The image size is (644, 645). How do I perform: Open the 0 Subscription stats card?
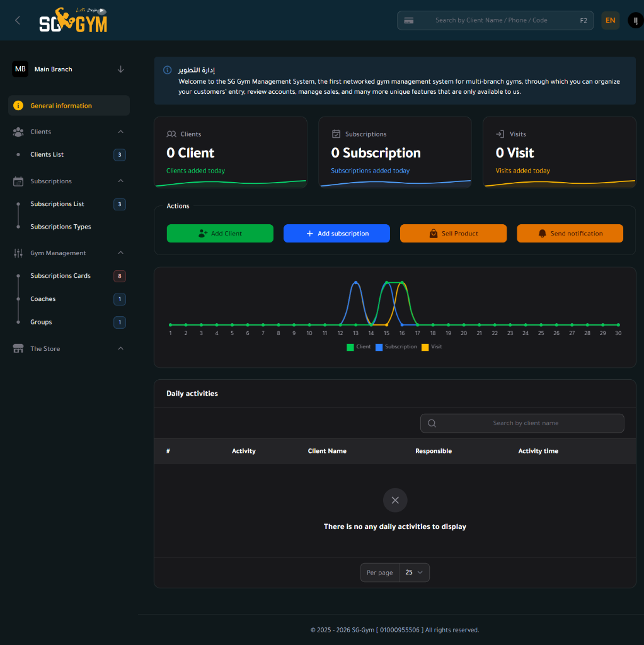tap(395, 152)
